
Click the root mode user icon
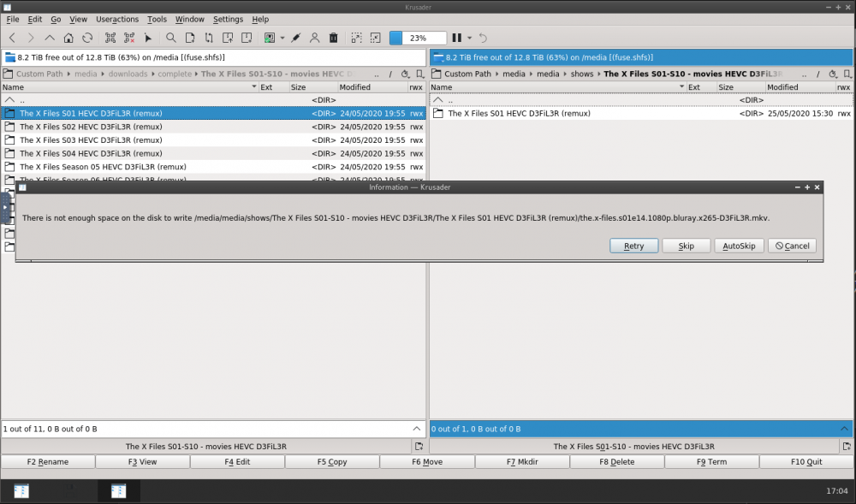[x=314, y=39]
